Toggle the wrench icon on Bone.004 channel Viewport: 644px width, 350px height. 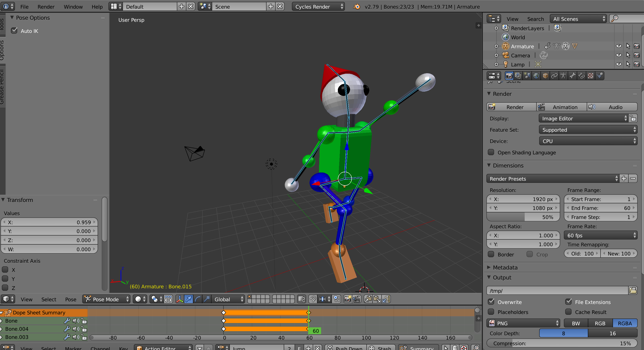67,329
